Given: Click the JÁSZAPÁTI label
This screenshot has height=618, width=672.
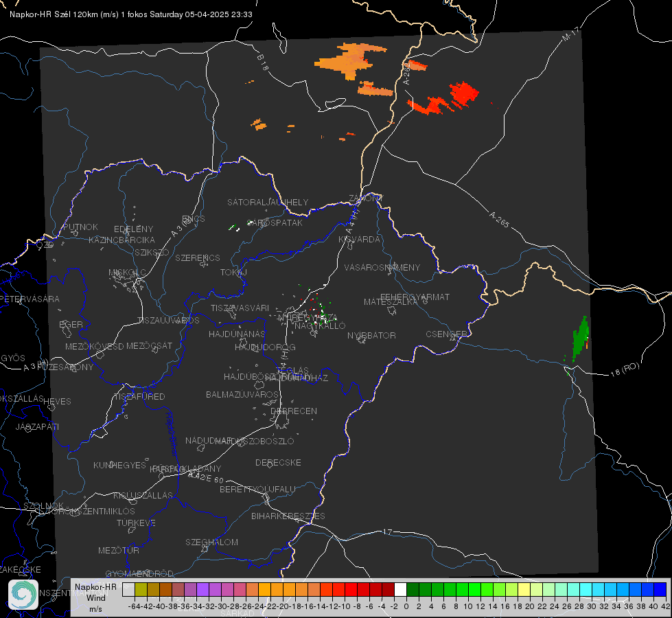Looking at the screenshot, I should click(37, 426).
